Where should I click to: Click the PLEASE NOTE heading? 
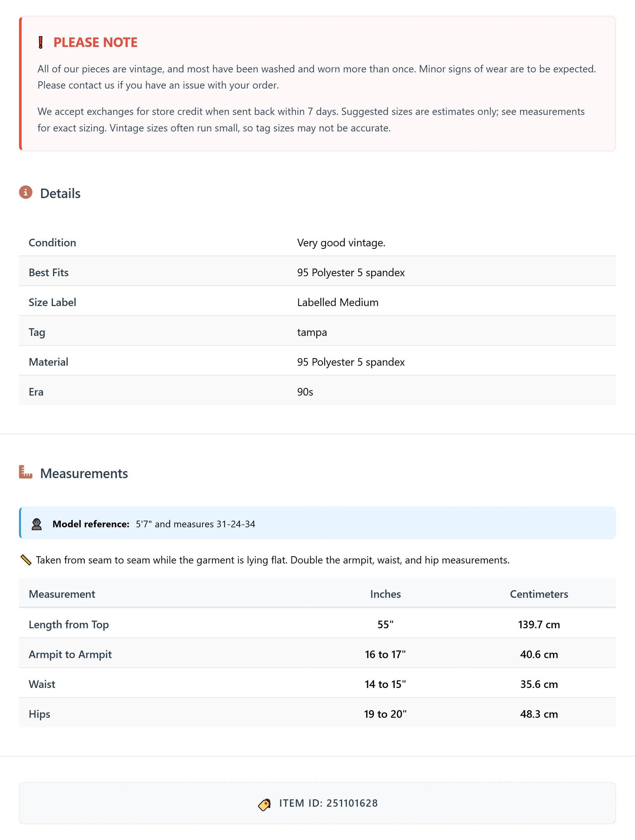pos(95,42)
